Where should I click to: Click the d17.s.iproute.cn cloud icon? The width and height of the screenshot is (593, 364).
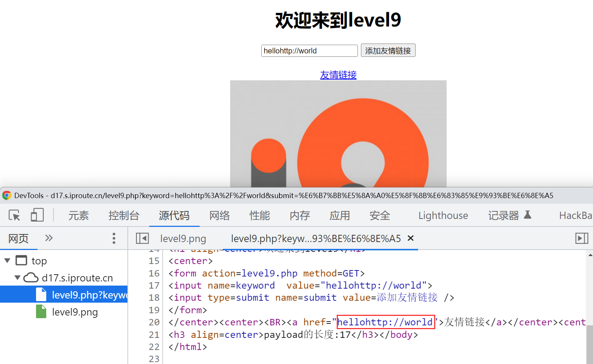pos(31,278)
